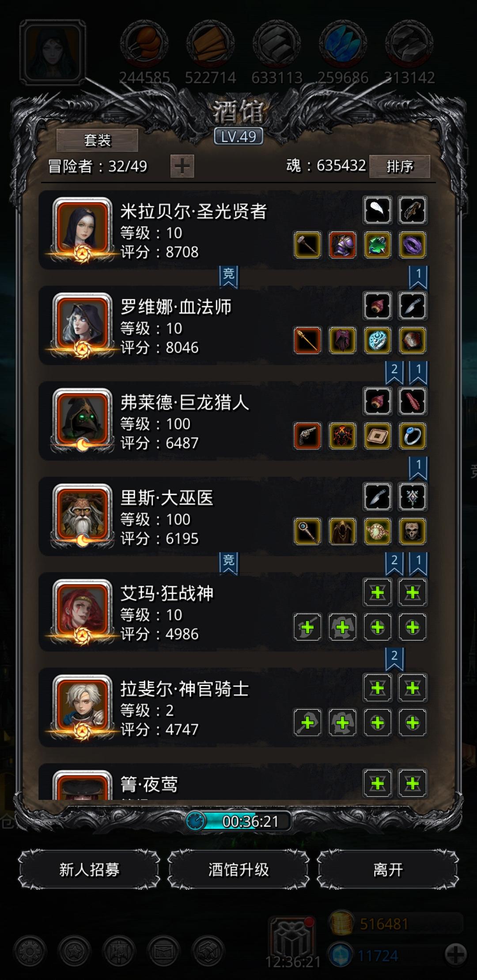Select 罗维娜's staff weapon icon
Viewport: 477px width, 980px height.
click(x=307, y=340)
